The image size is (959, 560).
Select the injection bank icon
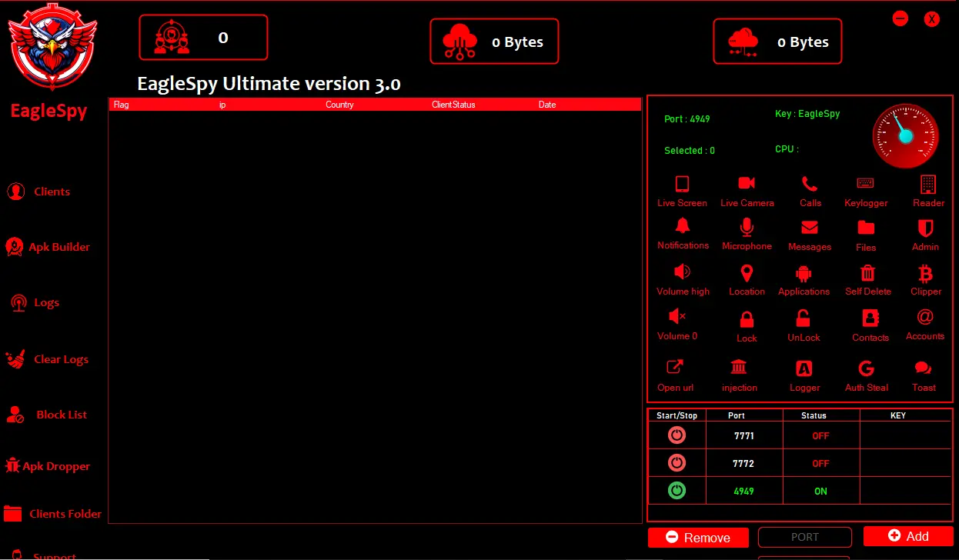pos(738,366)
